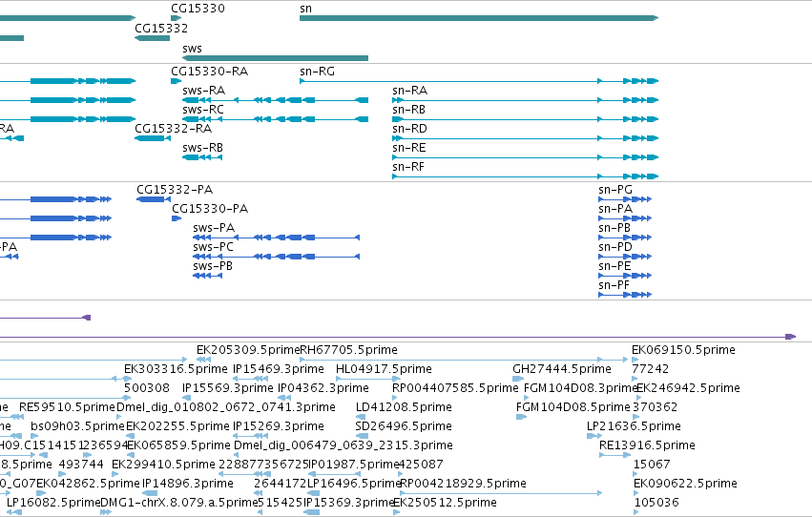The height and width of the screenshot is (517, 812).
Task: Select the CG15330-PA protein label
Action: point(210,209)
